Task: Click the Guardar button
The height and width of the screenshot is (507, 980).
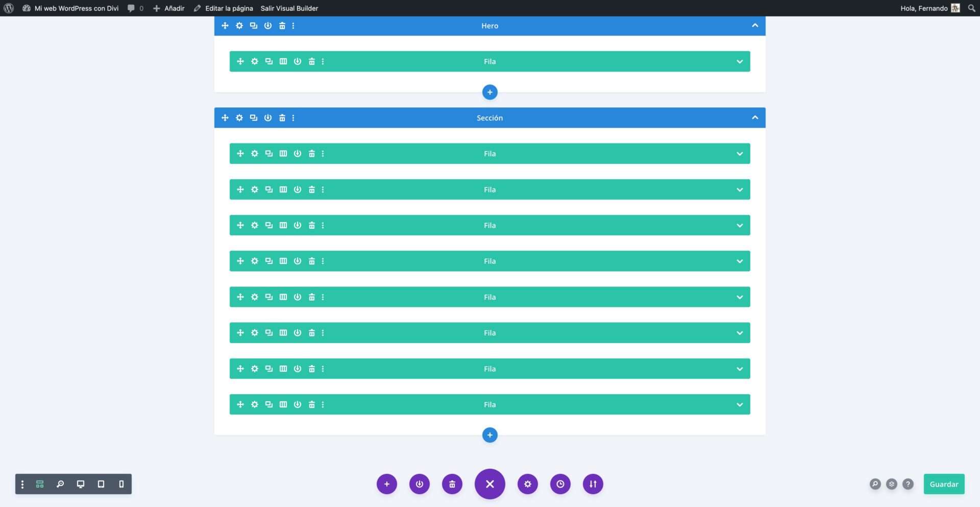Action: [x=943, y=484]
